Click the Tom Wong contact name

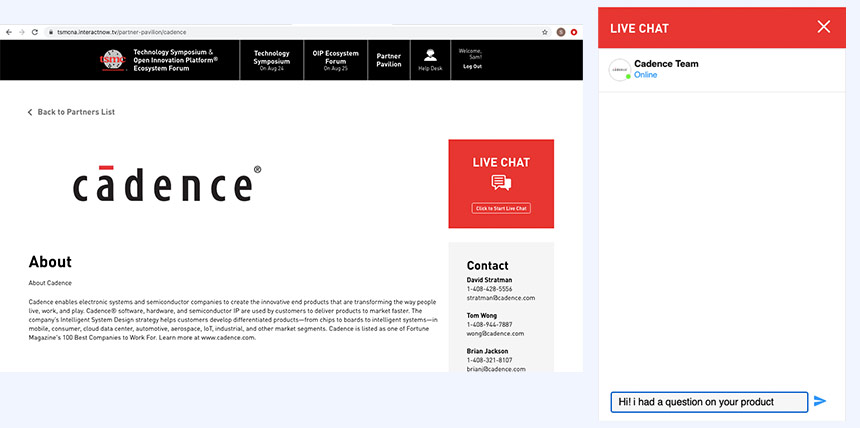(482, 316)
